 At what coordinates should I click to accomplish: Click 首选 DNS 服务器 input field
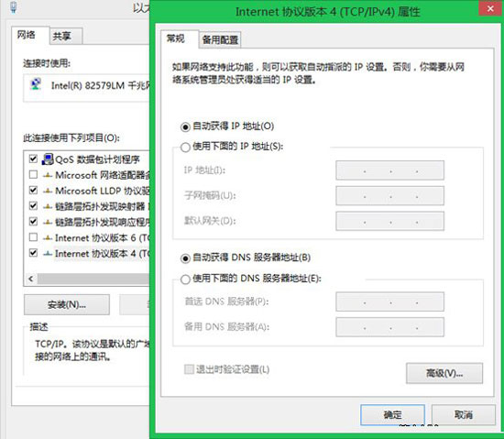389,302
